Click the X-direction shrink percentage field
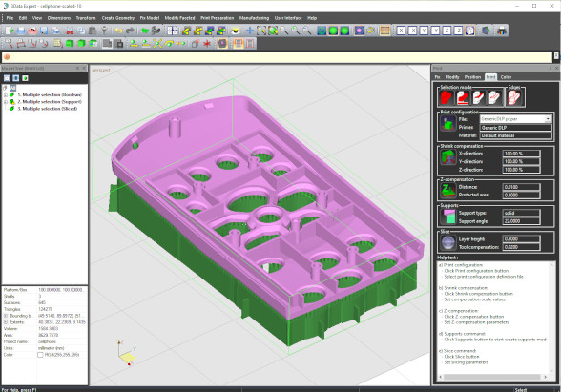Screen dimensions: 561x392 [521, 154]
